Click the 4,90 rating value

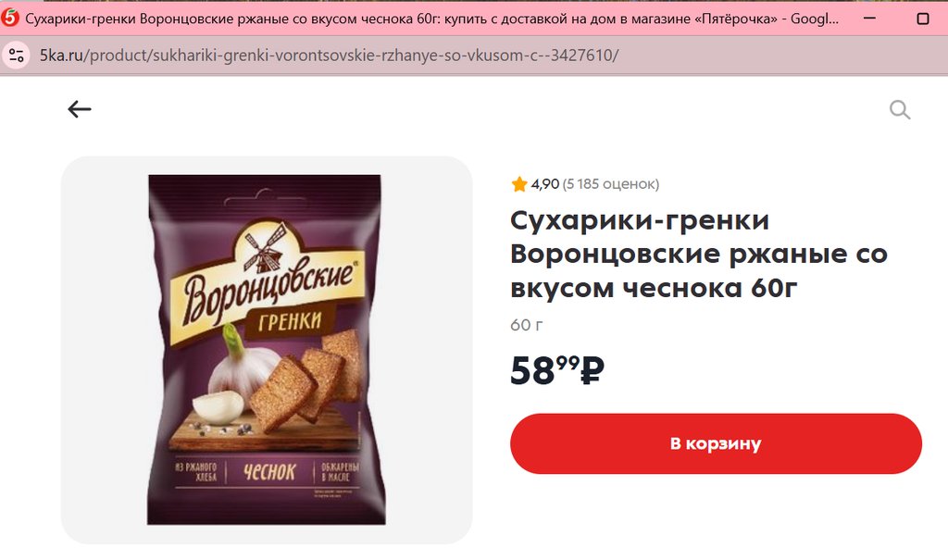point(544,184)
